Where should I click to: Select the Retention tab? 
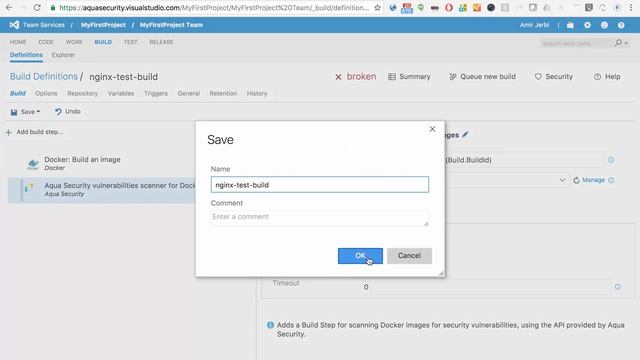point(223,93)
